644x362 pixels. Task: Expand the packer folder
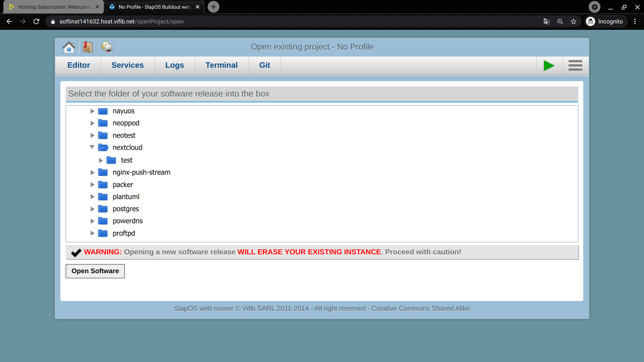pyautogui.click(x=92, y=185)
